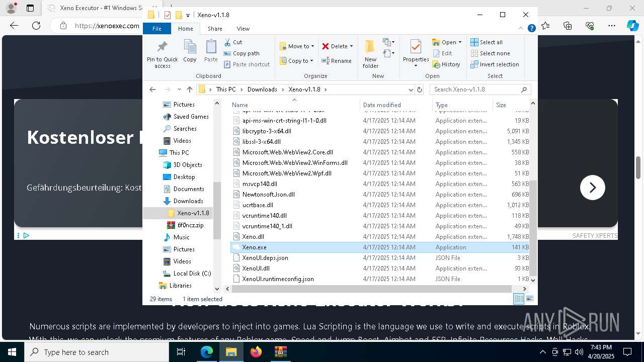Select the Xeno.dll file
The width and height of the screenshot is (644, 362).
(253, 237)
